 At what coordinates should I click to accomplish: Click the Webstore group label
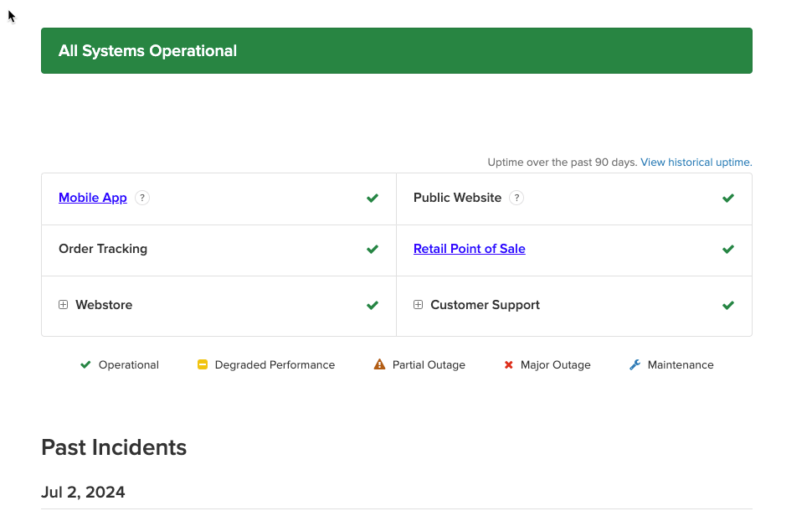104,305
